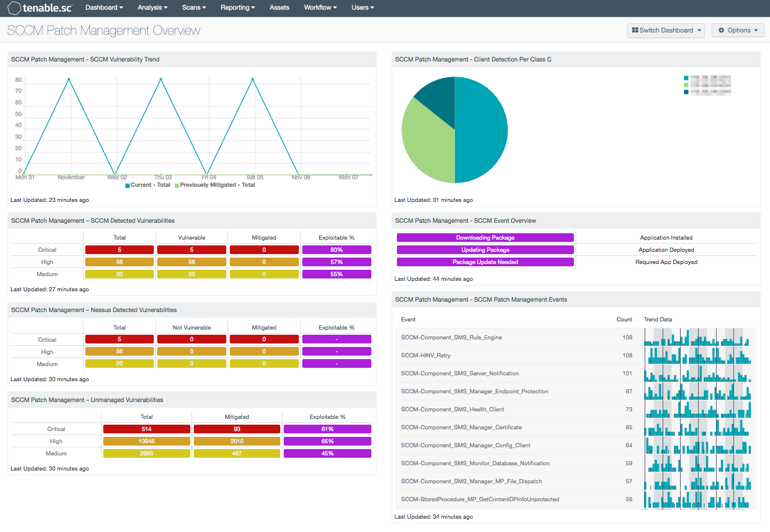Image resolution: width=770 pixels, height=532 pixels.
Task: Click Unmanaged High Total 13946 cell
Action: click(x=147, y=441)
